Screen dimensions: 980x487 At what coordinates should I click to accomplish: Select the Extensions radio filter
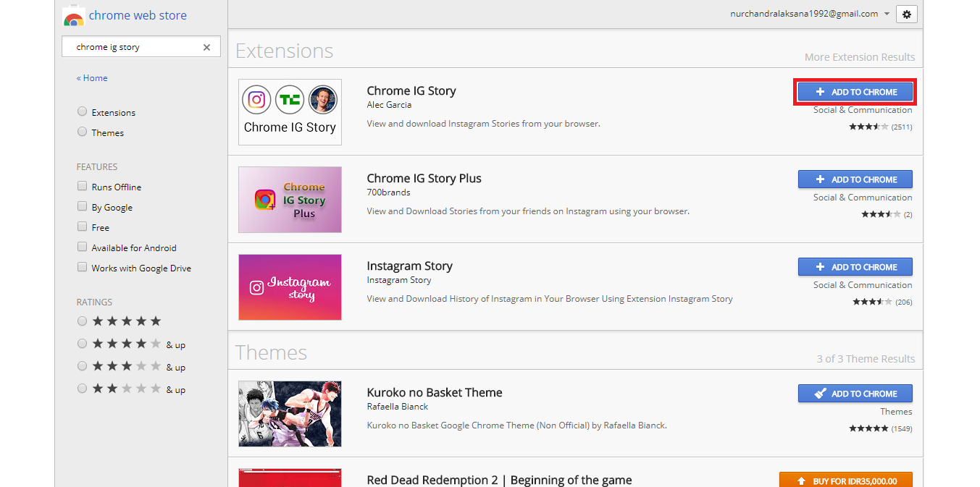pyautogui.click(x=83, y=112)
